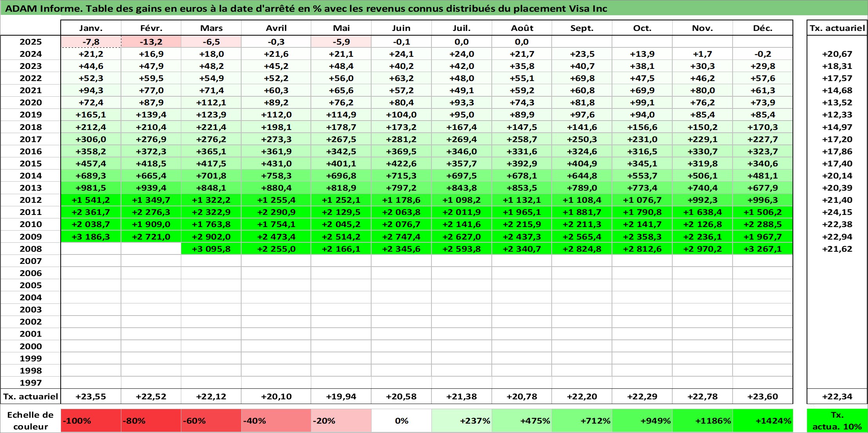868x433 pixels.
Task: Click the +712% color scale cell
Action: click(x=582, y=421)
